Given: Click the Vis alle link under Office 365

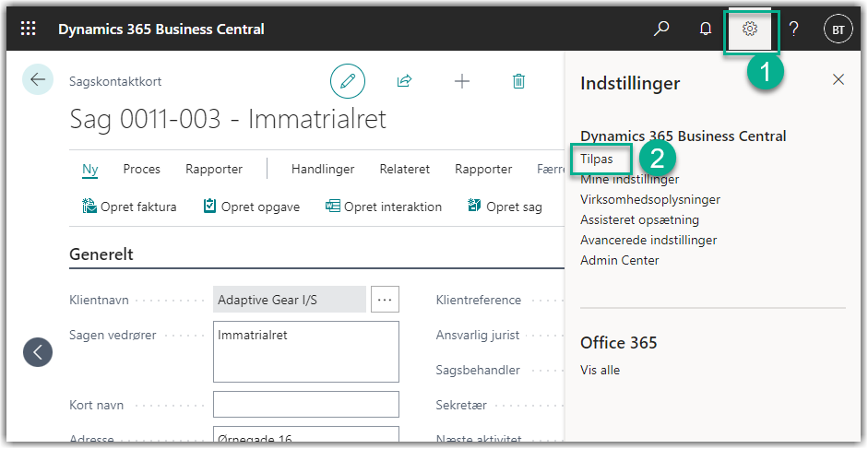Looking at the screenshot, I should pos(600,370).
